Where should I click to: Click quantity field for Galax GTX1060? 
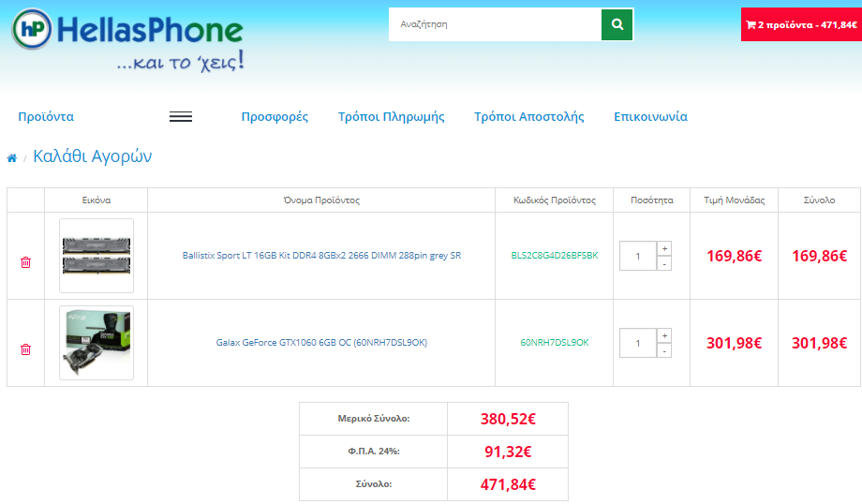[638, 343]
